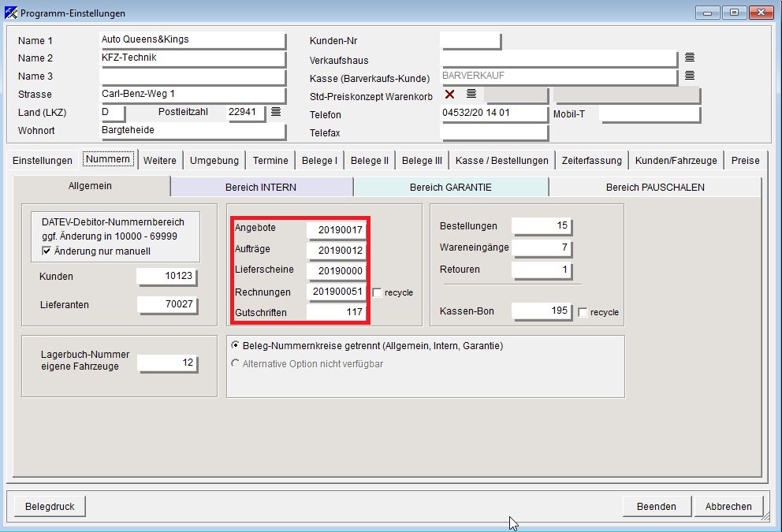Switch to the Bereich INTERN sub-tab
This screenshot has width=782, height=532.
(x=262, y=187)
